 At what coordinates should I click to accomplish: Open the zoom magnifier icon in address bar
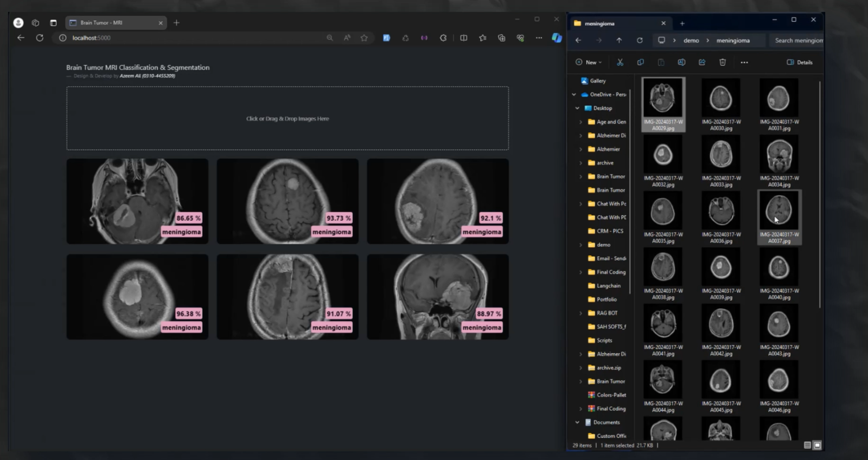(329, 38)
